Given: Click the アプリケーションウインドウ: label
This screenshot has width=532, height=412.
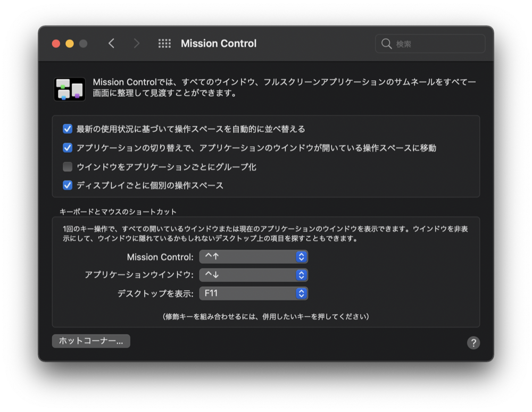Looking at the screenshot, I should pos(139,275).
